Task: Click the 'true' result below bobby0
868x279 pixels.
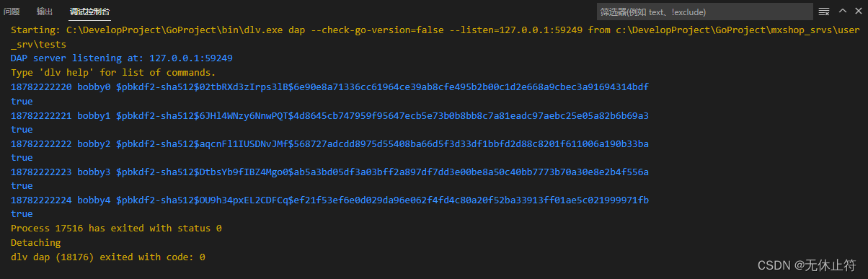Action: (22, 100)
